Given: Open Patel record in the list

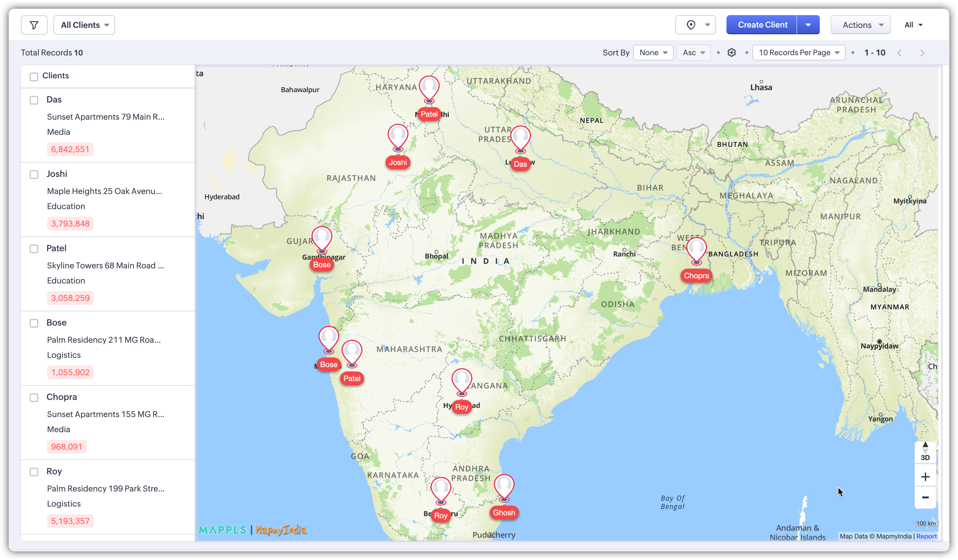Looking at the screenshot, I should coord(56,248).
